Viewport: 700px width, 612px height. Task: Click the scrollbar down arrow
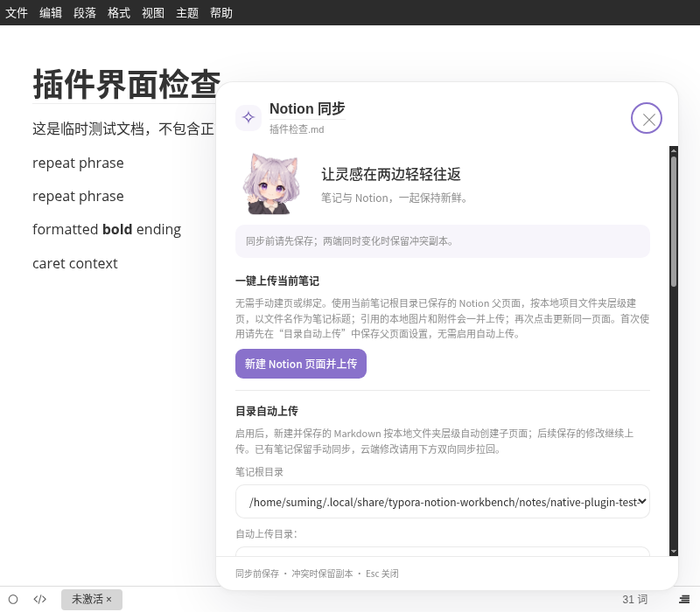(674, 552)
